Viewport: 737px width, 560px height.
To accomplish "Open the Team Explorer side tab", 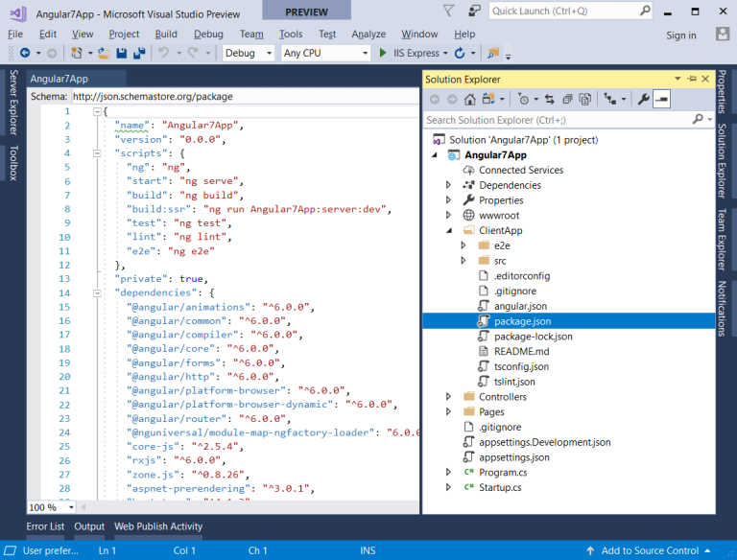I will 722,240.
